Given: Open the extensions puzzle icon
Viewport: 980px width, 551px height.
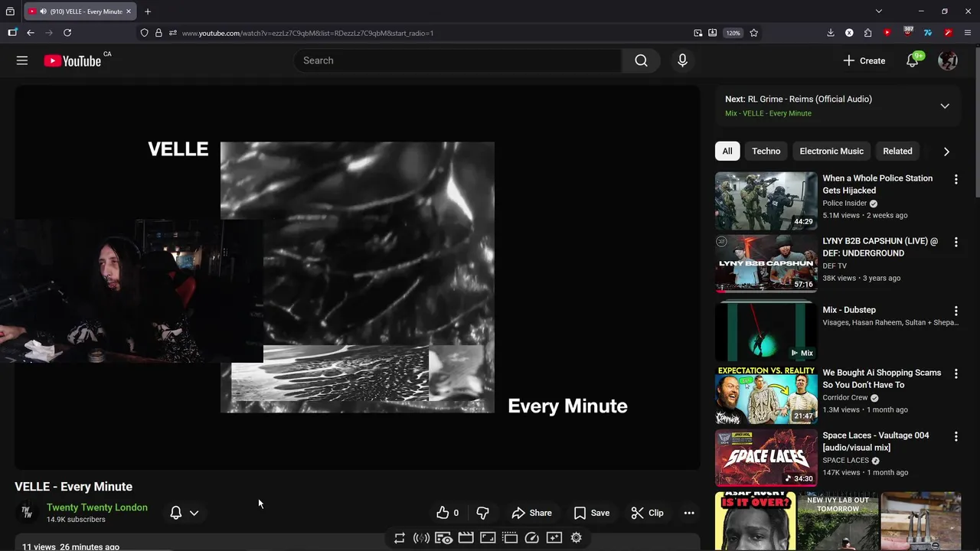Looking at the screenshot, I should pyautogui.click(x=867, y=33).
